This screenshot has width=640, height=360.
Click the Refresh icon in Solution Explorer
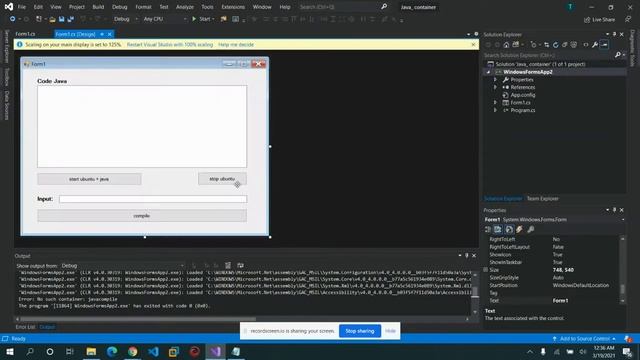pos(556,45)
